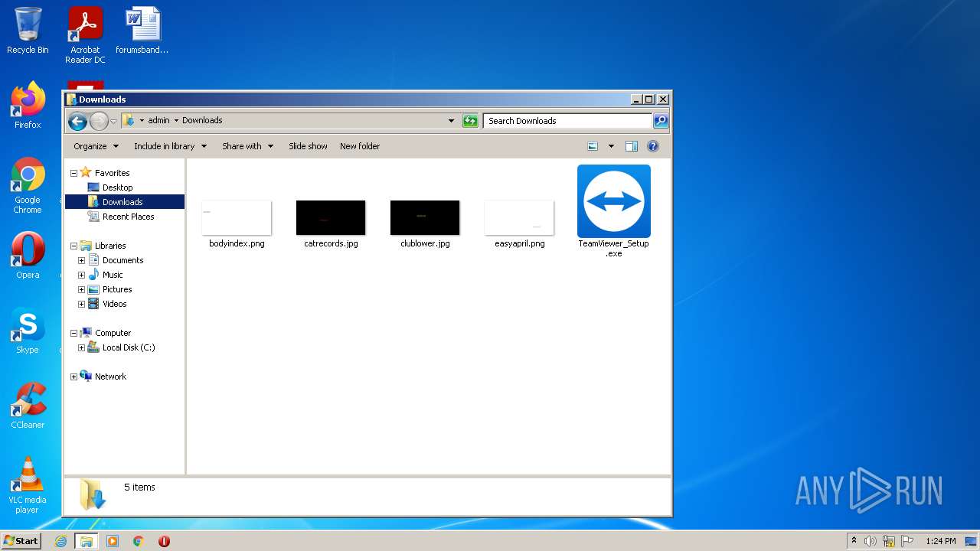
Task: Expand the Network tree node
Action: (73, 377)
